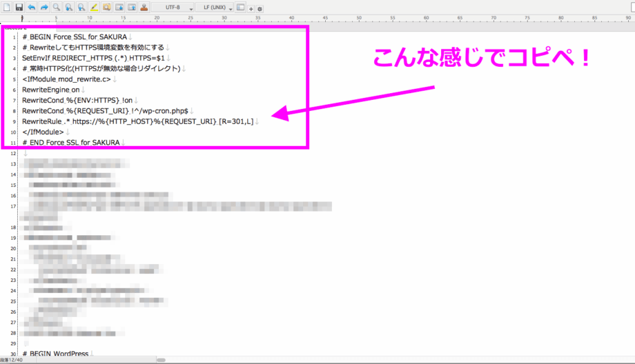Click the plus icon in the toolbar
This screenshot has width=635, height=364.
pos(251,8)
